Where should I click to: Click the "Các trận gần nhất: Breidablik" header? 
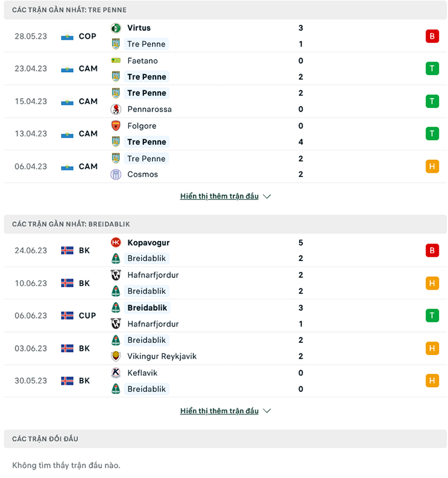point(71,224)
